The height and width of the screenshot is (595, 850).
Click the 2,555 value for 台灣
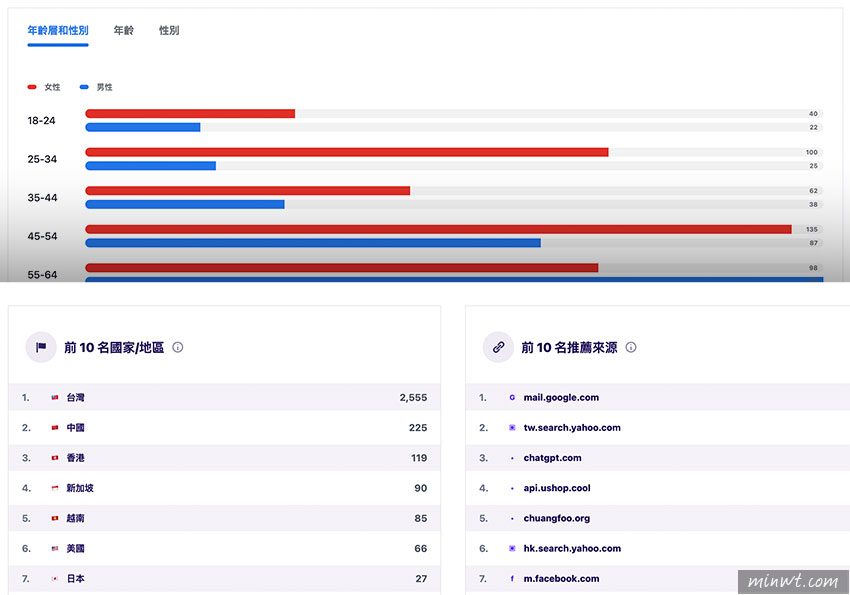[413, 397]
